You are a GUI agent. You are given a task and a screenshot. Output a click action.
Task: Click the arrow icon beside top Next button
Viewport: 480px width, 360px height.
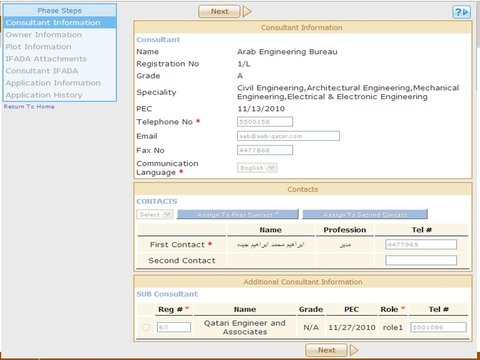pyautogui.click(x=247, y=11)
